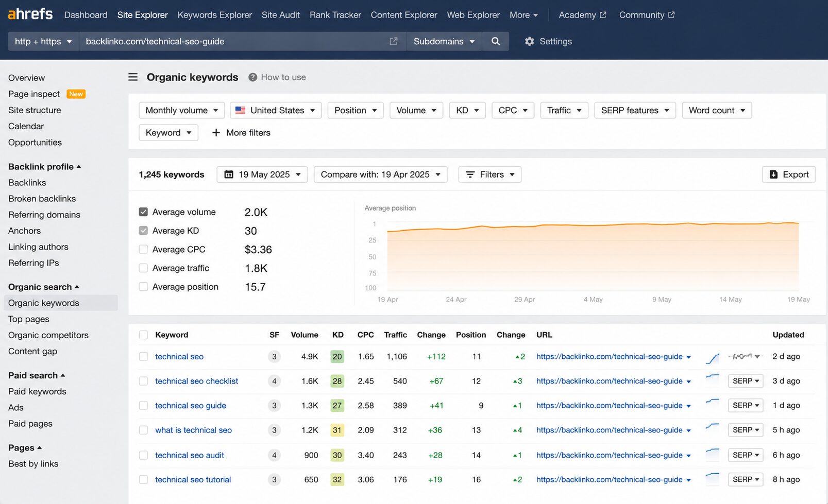Open Site Audit in top navigation

(x=281, y=15)
